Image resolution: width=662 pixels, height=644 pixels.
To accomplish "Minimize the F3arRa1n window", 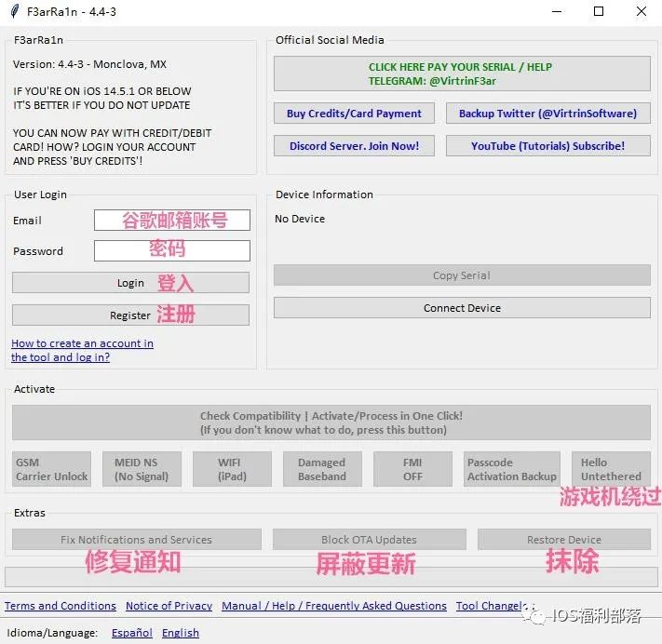I will 557,11.
